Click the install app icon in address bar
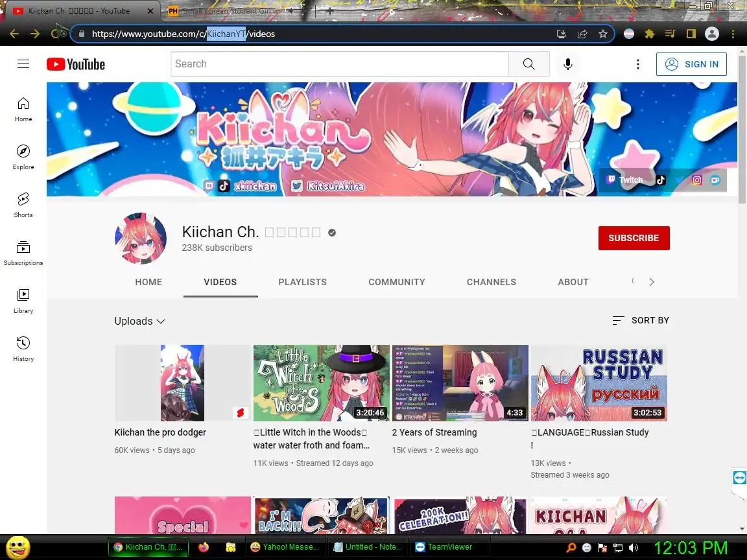Viewport: 747px width, 560px height. point(561,34)
